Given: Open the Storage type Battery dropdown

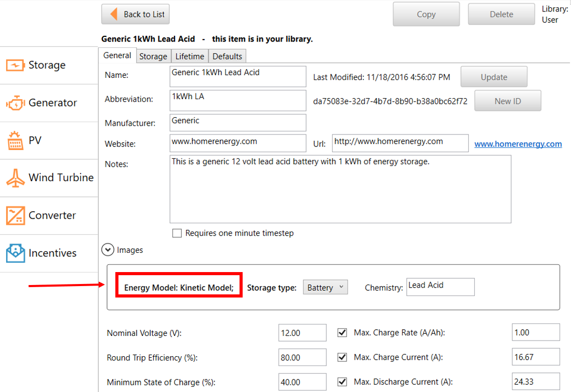Looking at the screenshot, I should pyautogui.click(x=325, y=287).
